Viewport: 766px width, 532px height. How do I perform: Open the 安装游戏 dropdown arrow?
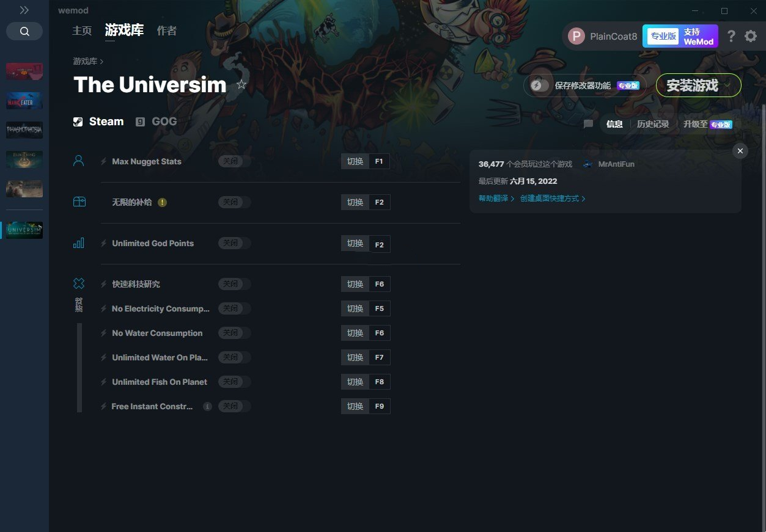click(x=727, y=86)
